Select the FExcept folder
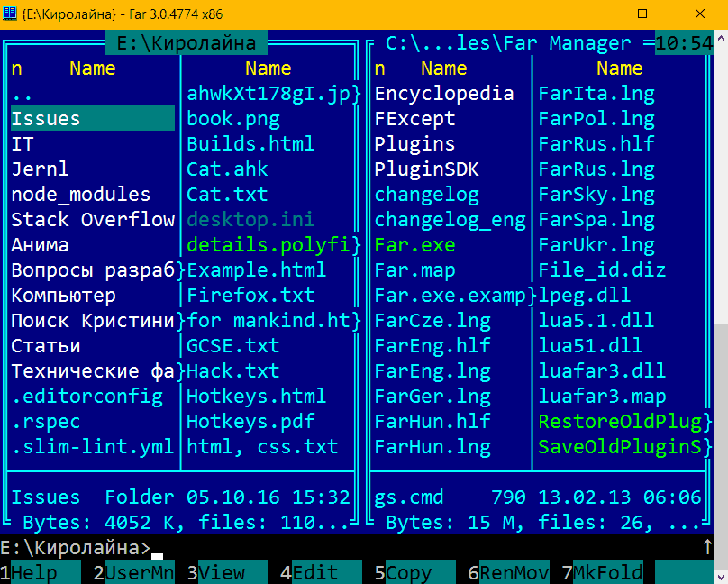This screenshot has height=584, width=728. 415,119
